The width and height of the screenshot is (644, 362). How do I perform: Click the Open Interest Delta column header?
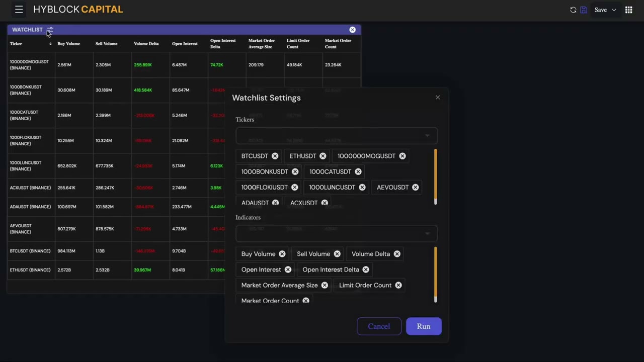tap(223, 44)
